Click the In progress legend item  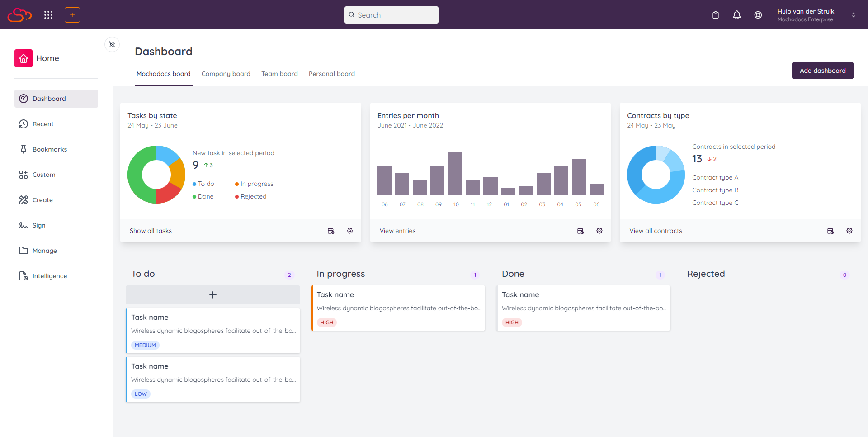(x=254, y=184)
